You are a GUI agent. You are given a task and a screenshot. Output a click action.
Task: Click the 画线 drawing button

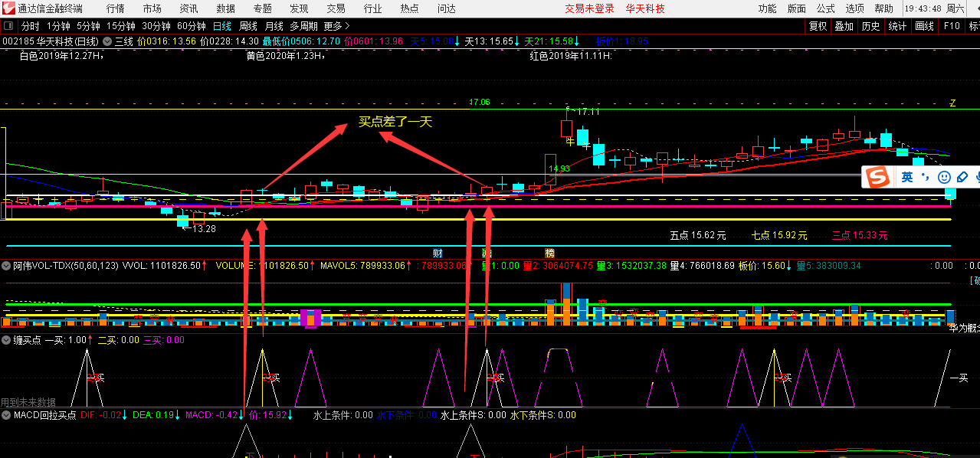point(924,26)
